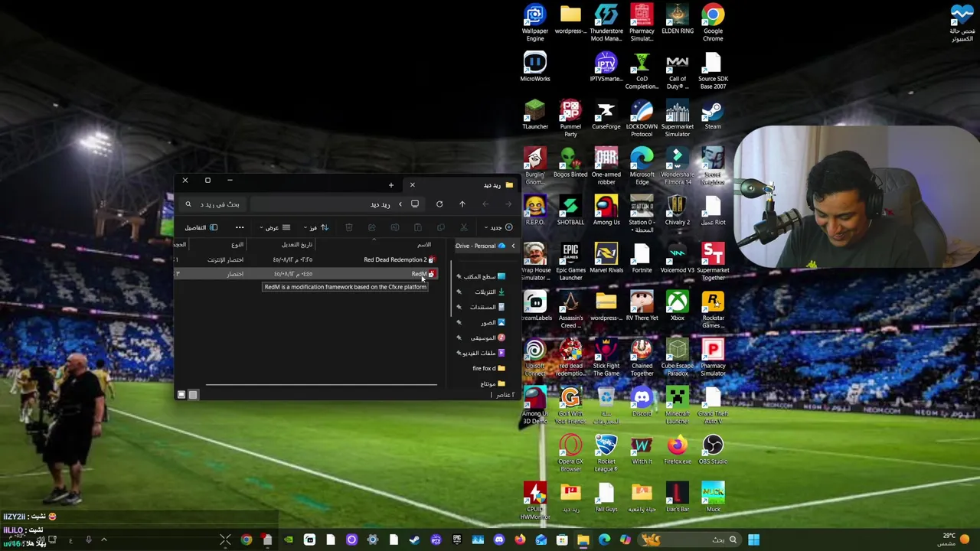The height and width of the screenshot is (551, 980).
Task: Click the Explorer search box
Action: point(212,204)
